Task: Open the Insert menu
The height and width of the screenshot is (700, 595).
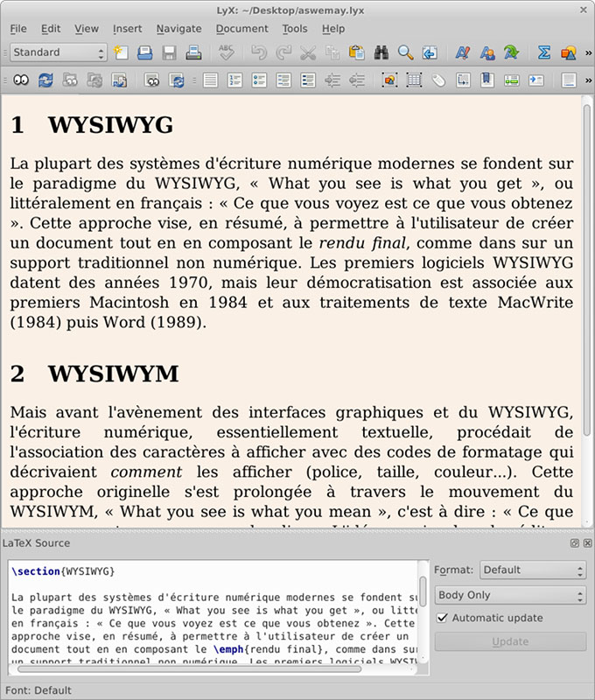Action: [127, 29]
